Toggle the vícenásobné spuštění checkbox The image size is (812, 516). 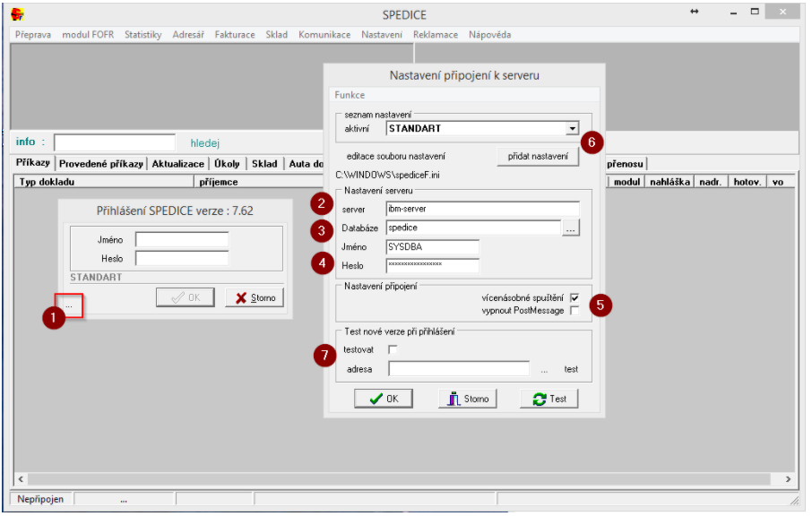click(x=574, y=297)
